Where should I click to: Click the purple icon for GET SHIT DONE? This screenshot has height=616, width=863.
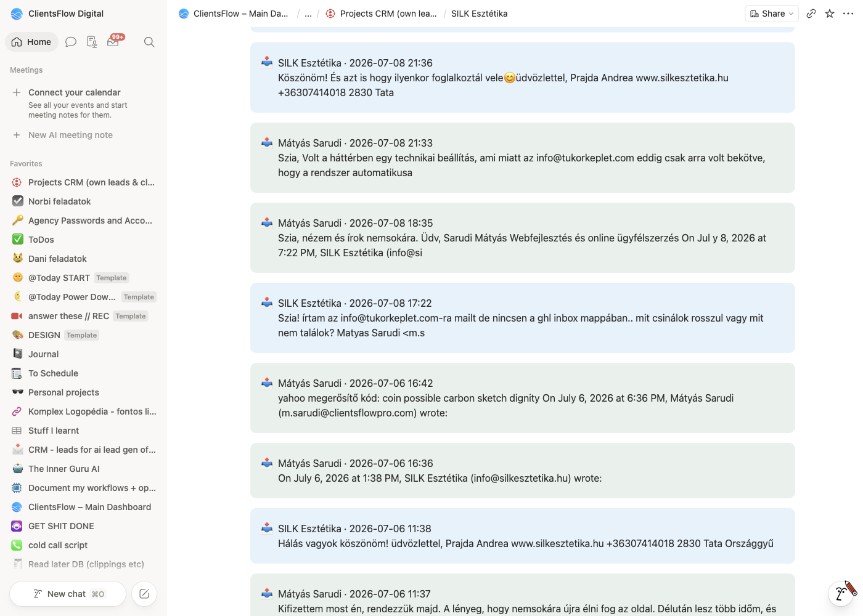point(17,526)
